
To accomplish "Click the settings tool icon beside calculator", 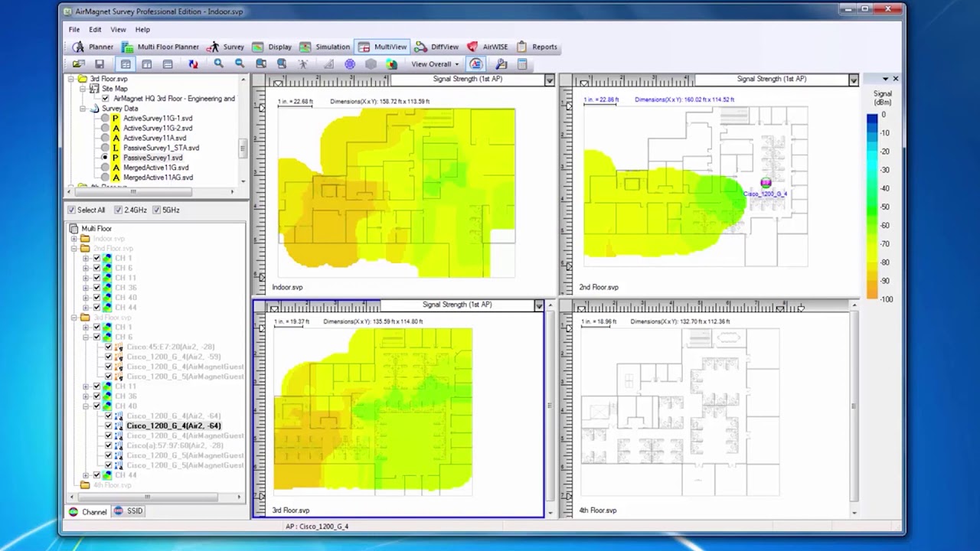I will [x=501, y=64].
